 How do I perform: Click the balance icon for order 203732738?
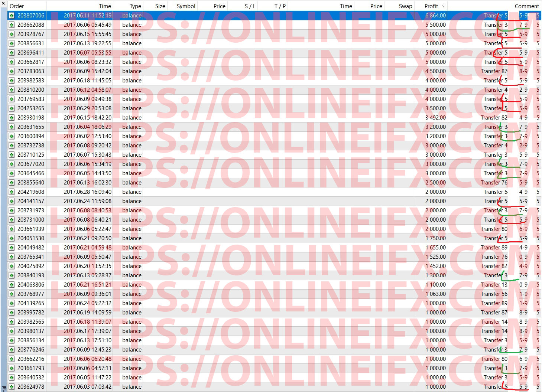[12, 146]
